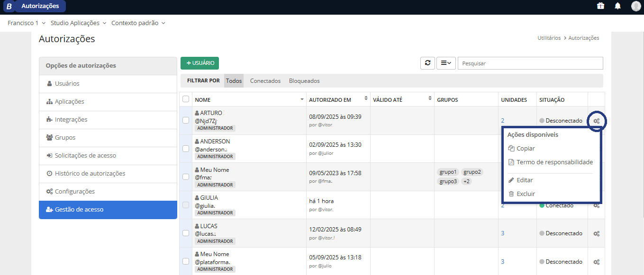Open the notifications bell icon
This screenshot has height=275, width=644.
(x=617, y=6)
